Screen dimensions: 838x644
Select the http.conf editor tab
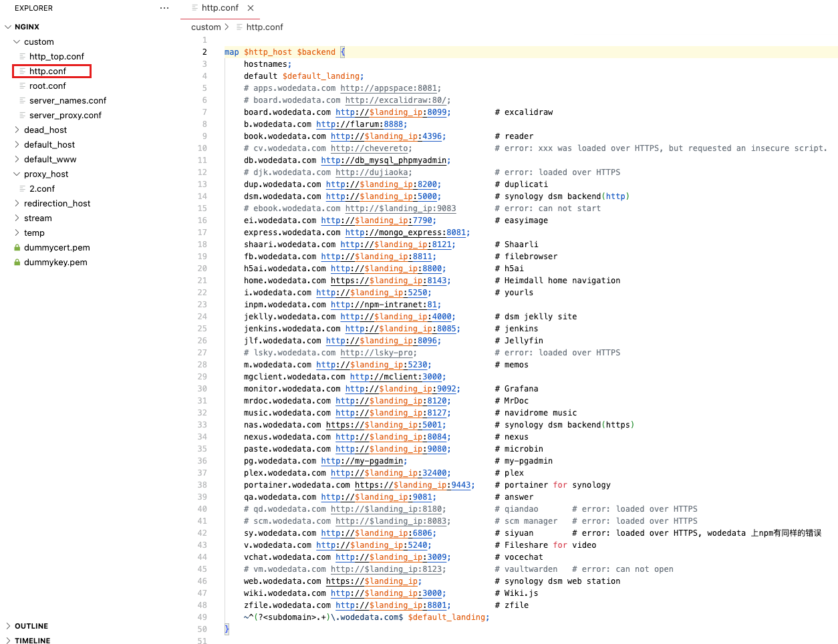click(x=220, y=8)
